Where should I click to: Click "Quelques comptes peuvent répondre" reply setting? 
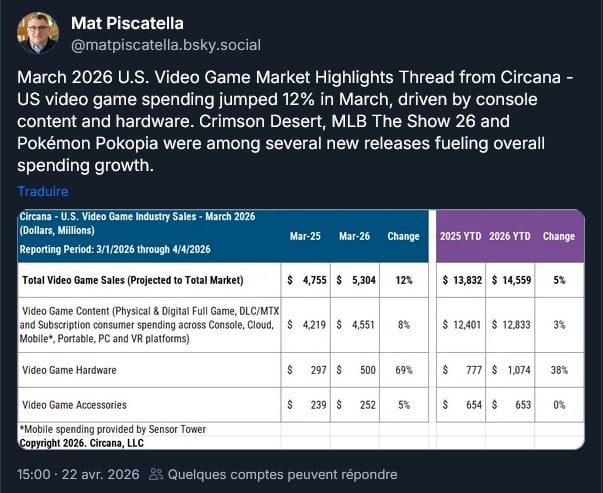[x=282, y=475]
